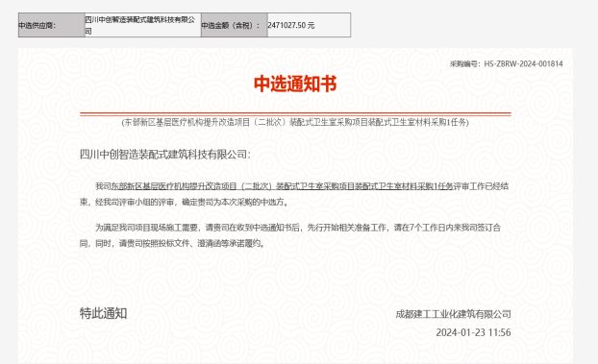Click the addressee line 四川中创智造装配式建筑科技有限公司：
The width and height of the screenshot is (598, 364).
(165, 155)
